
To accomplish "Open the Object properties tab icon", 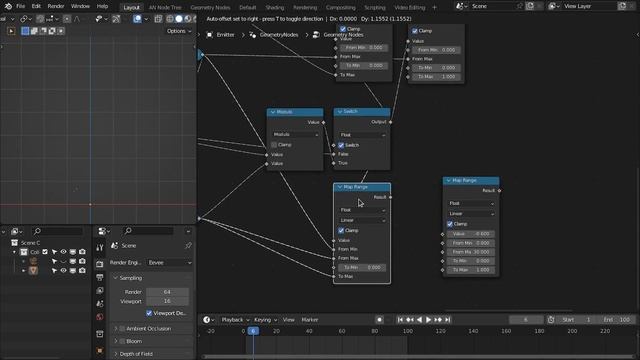I will pos(100,351).
